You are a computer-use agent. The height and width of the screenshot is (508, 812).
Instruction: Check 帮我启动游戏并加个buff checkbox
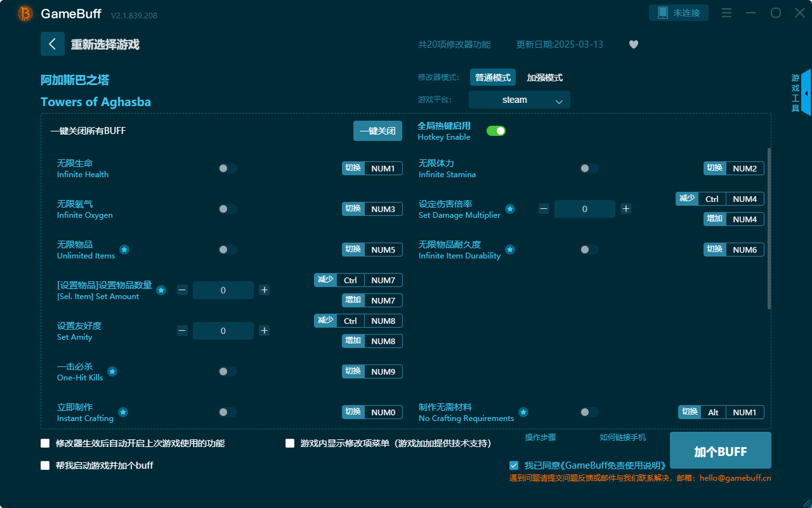pos(44,465)
